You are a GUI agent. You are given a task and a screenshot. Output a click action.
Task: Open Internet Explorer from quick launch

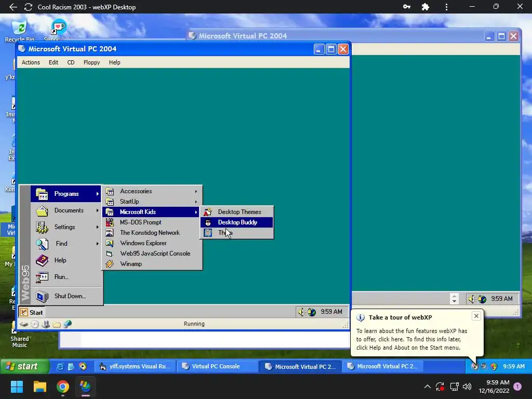click(x=60, y=366)
